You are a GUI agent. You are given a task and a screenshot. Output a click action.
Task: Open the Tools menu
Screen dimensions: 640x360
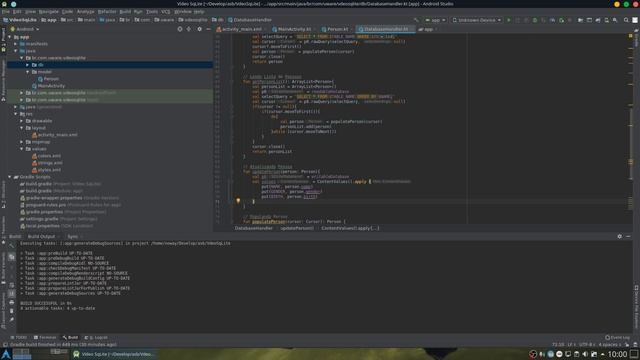152,12
